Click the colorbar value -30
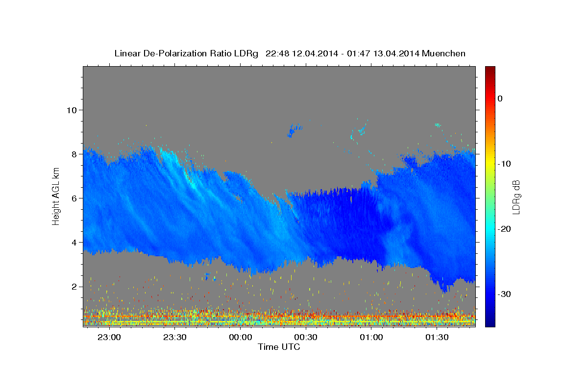This screenshot has width=588, height=392. [x=504, y=294]
